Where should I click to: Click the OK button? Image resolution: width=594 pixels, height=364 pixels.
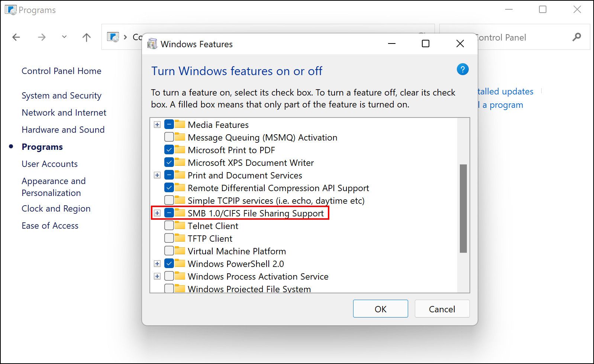(x=380, y=309)
